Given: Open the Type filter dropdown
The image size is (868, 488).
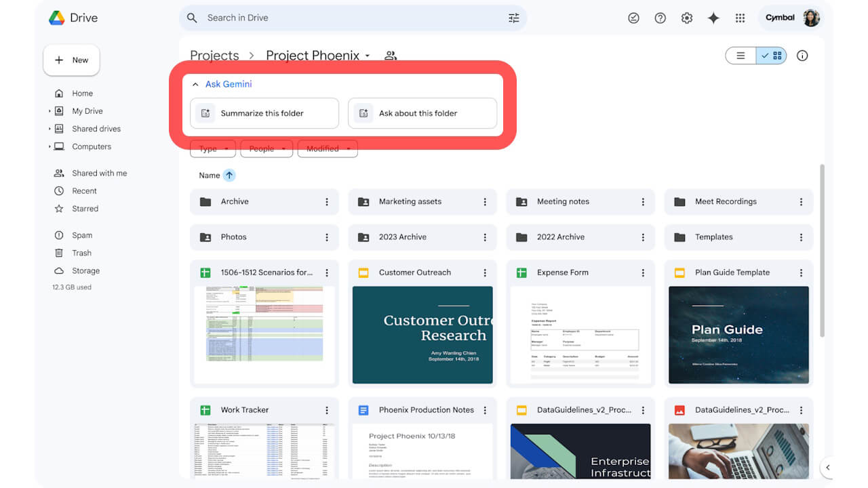Looking at the screenshot, I should pyautogui.click(x=214, y=149).
